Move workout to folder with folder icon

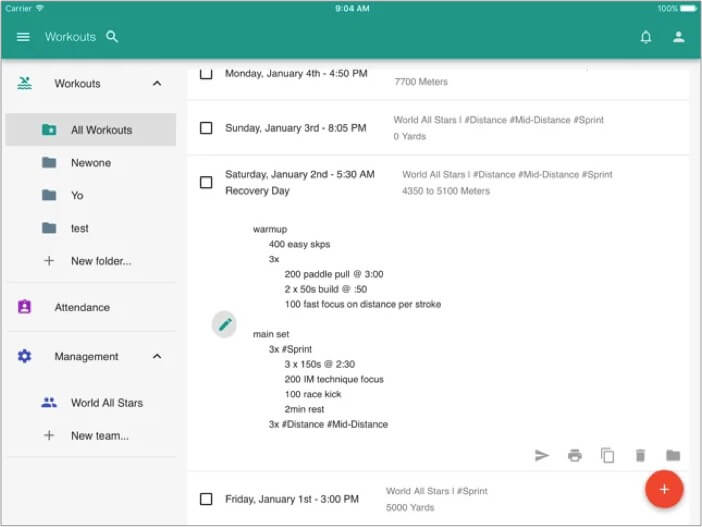pos(673,456)
